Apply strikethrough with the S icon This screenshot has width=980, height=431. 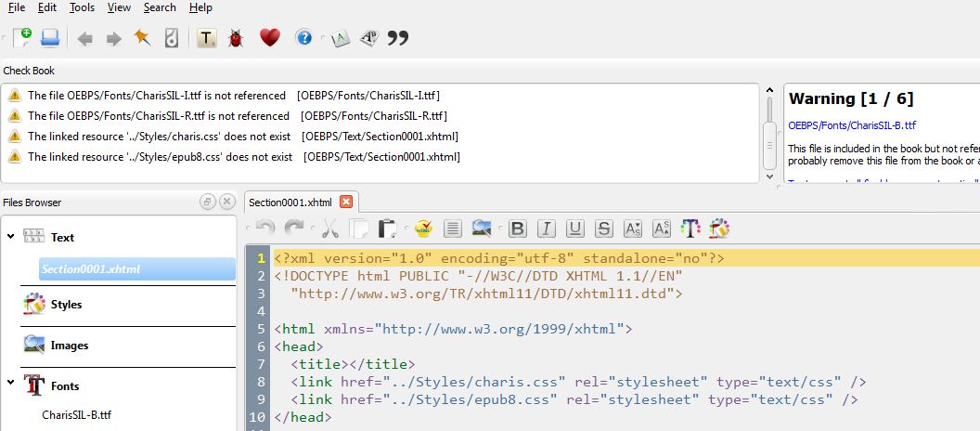(x=604, y=229)
